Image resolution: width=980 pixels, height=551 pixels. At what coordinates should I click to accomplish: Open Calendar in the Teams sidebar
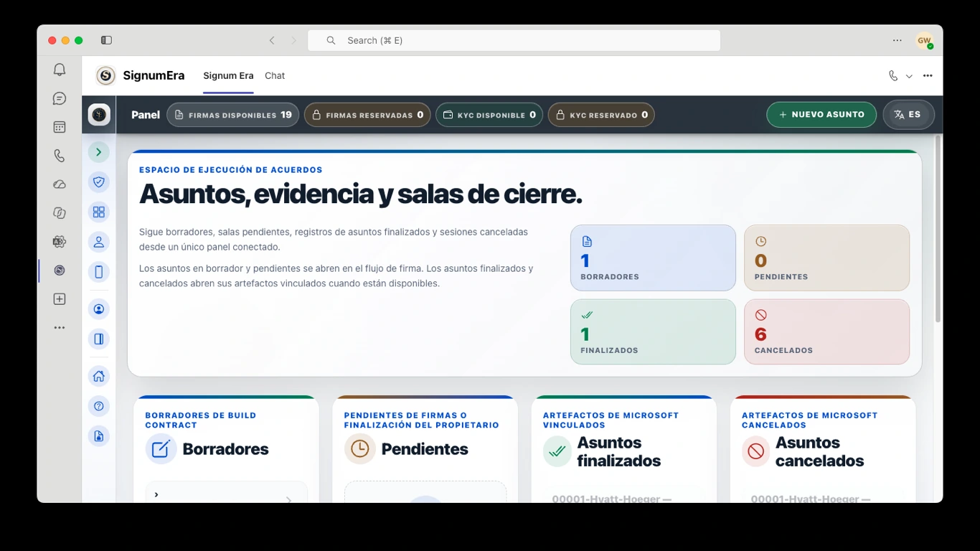60,127
